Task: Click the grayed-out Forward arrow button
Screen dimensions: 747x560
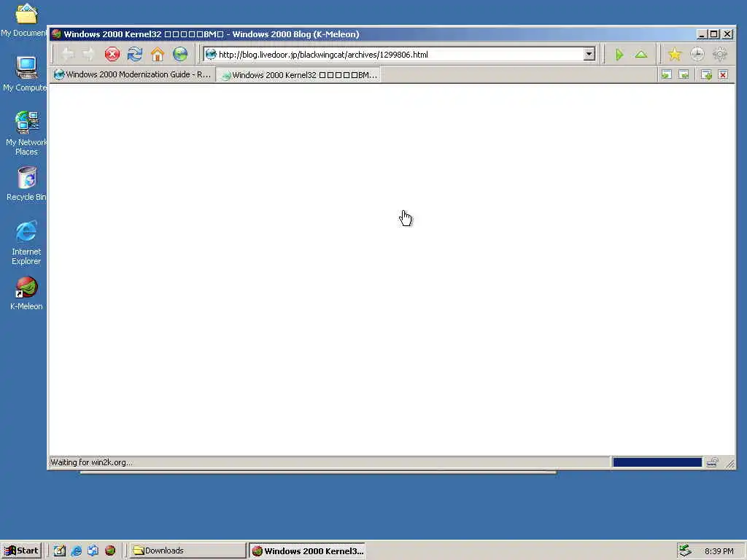Action: coord(89,54)
